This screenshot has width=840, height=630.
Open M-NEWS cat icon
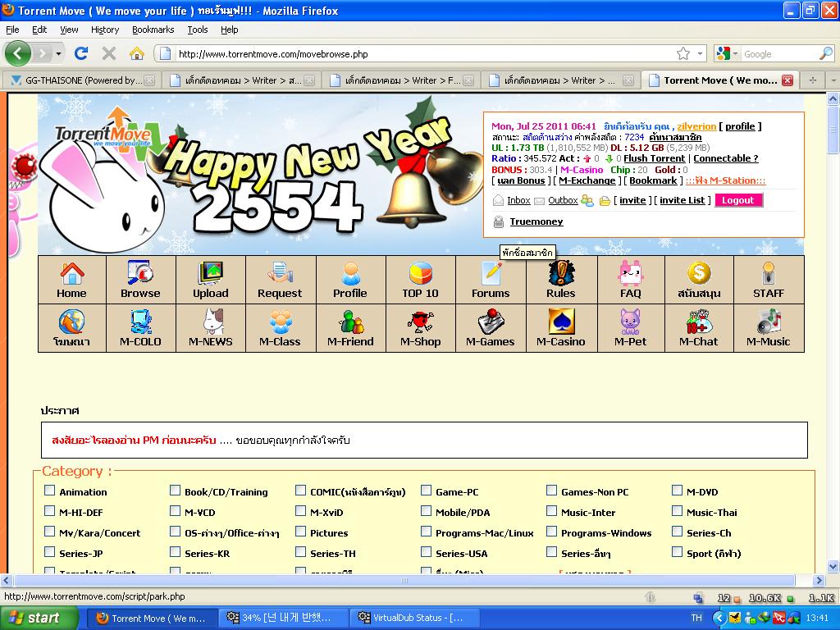pos(212,322)
